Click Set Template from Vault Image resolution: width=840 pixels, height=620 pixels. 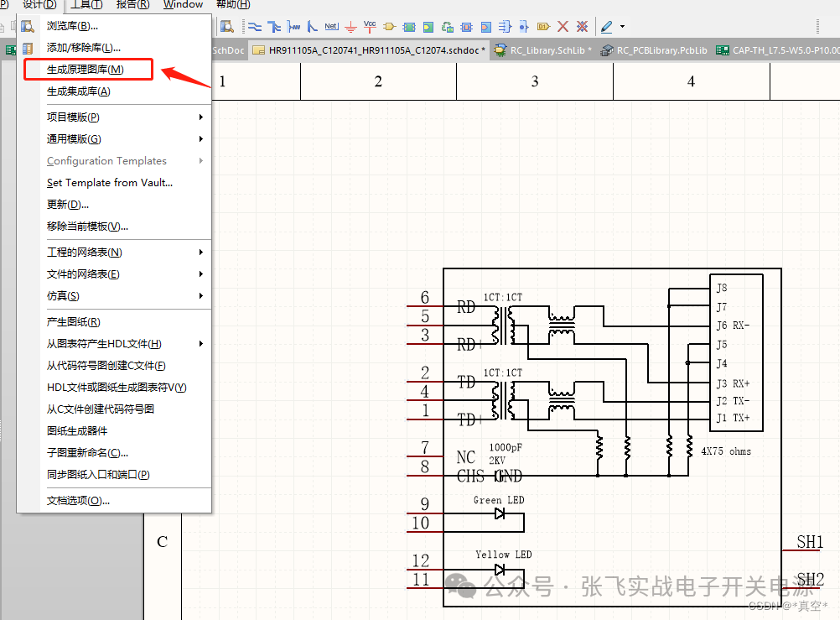(107, 183)
